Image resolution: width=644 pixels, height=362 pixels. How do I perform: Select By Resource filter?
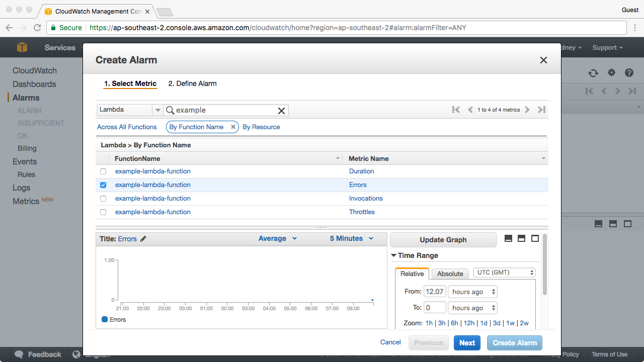click(261, 127)
